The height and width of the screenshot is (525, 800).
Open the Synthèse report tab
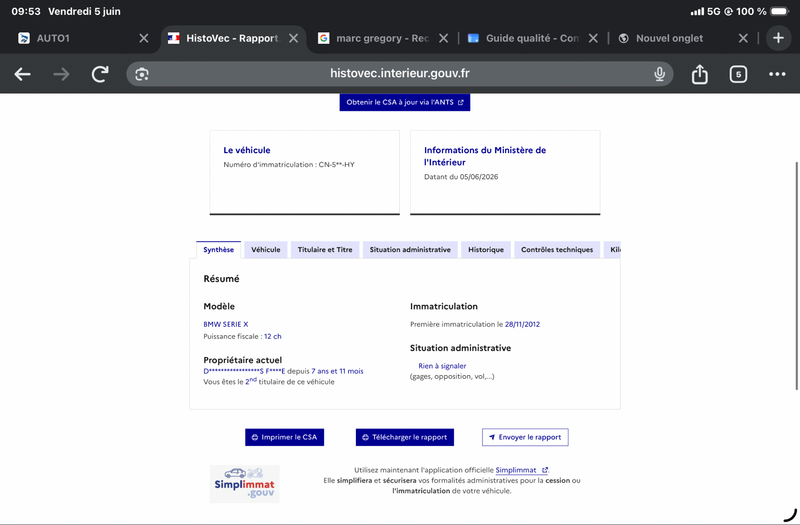point(218,249)
